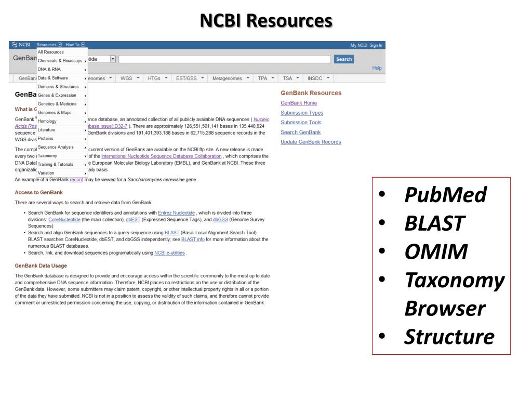
Task: Open Submission Tools link
Action: tap(301, 123)
